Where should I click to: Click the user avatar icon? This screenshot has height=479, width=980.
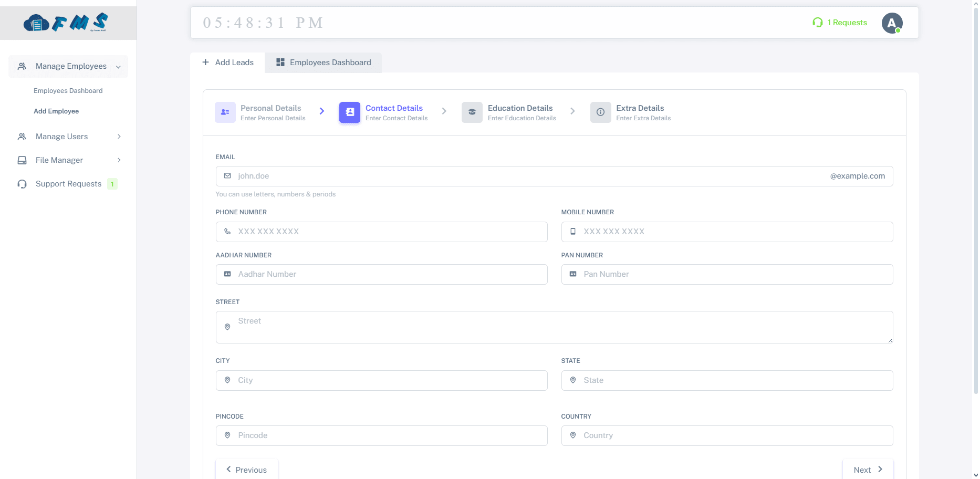tap(891, 23)
